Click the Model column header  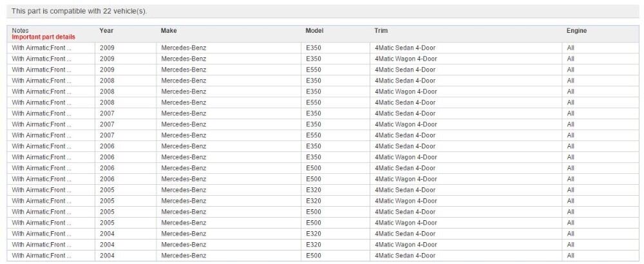point(314,31)
